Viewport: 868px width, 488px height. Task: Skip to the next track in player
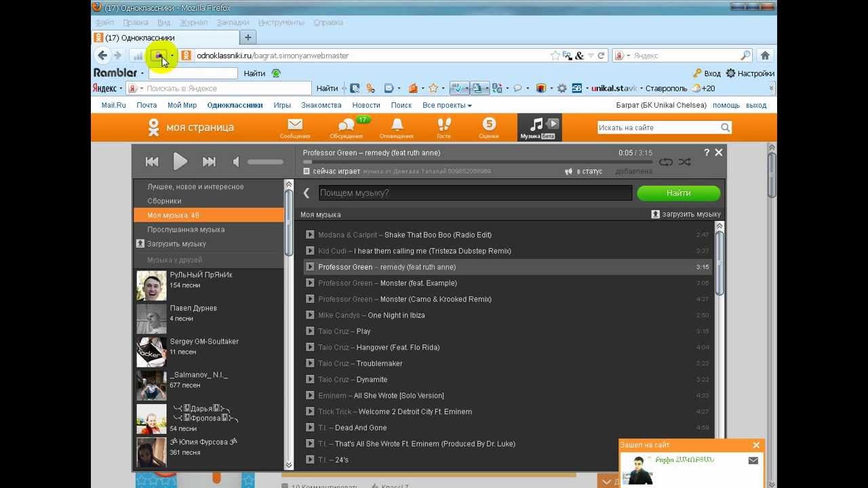click(209, 161)
